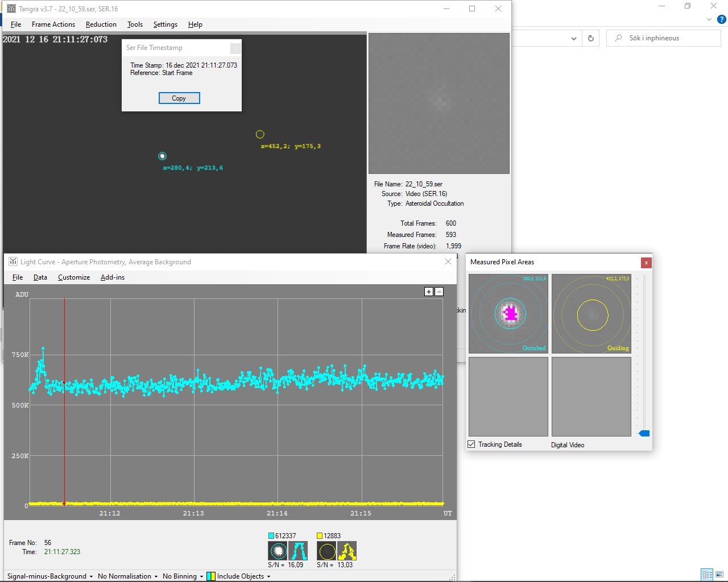Click the zoom-in plus button on chart
Viewport: 728px width, 582px height.
pos(429,292)
